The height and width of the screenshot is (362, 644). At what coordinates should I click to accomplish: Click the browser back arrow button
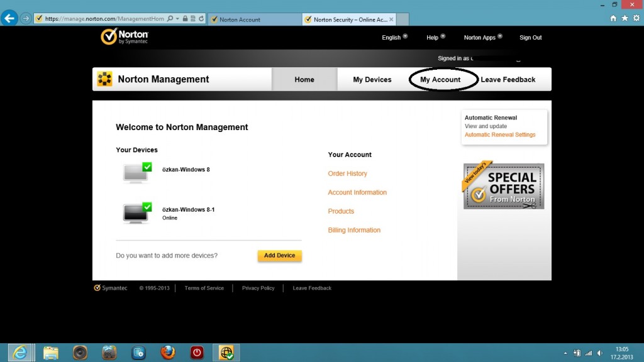coord(9,18)
